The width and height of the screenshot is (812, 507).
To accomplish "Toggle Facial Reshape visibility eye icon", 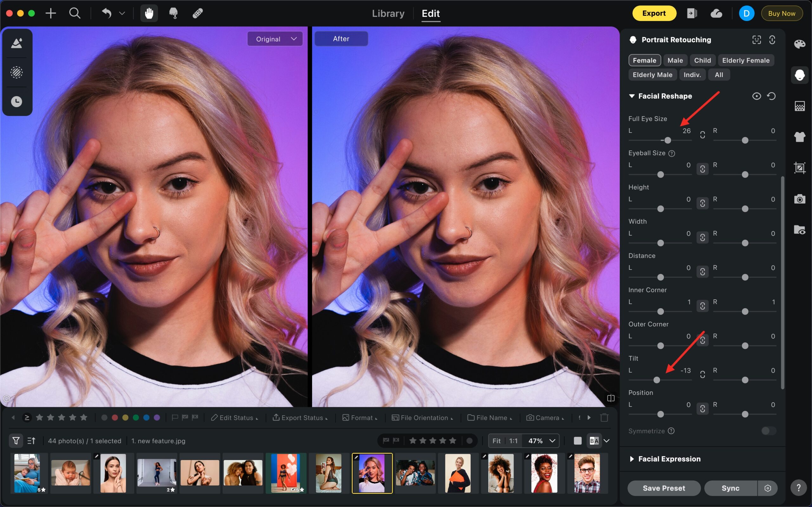I will (x=756, y=96).
